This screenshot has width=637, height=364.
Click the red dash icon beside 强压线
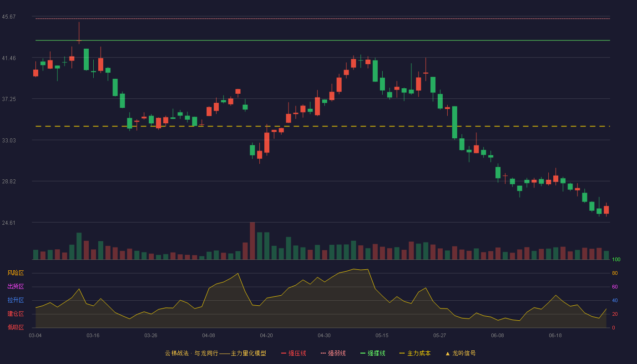(x=284, y=353)
